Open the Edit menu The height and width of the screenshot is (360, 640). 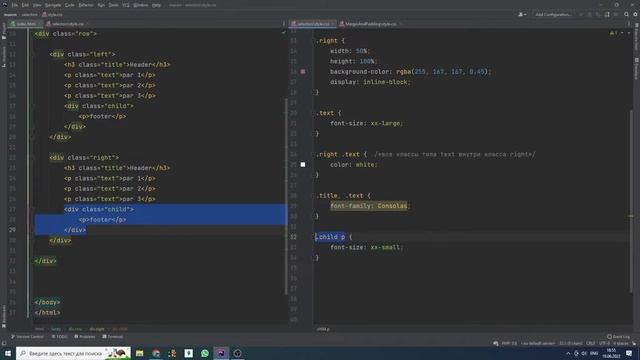coord(25,5)
